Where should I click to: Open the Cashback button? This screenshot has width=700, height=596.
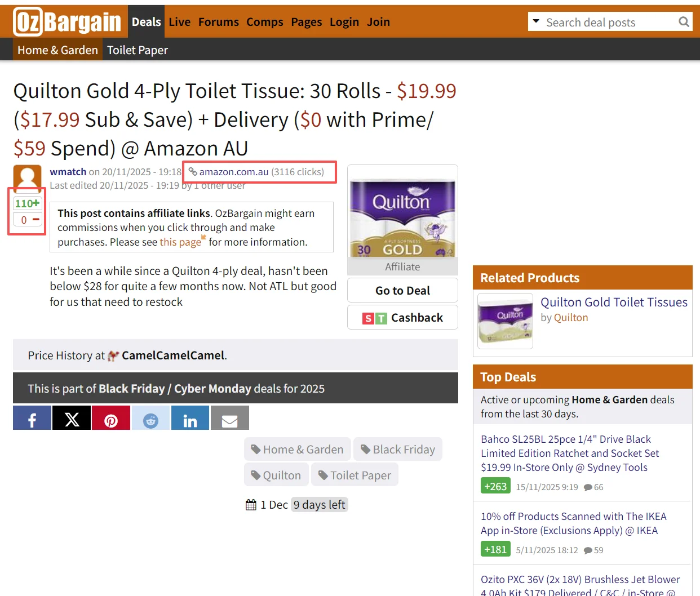tap(402, 317)
